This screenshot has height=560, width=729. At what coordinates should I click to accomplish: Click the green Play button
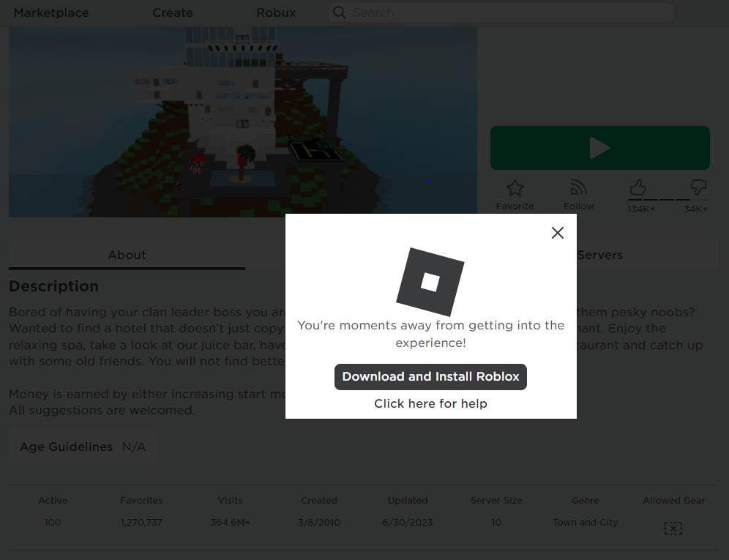pos(599,148)
